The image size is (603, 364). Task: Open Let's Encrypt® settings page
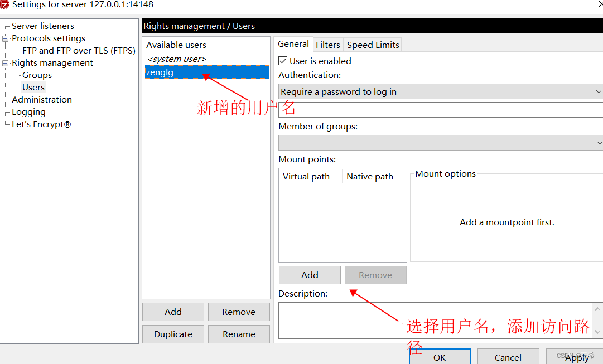pyautogui.click(x=41, y=124)
